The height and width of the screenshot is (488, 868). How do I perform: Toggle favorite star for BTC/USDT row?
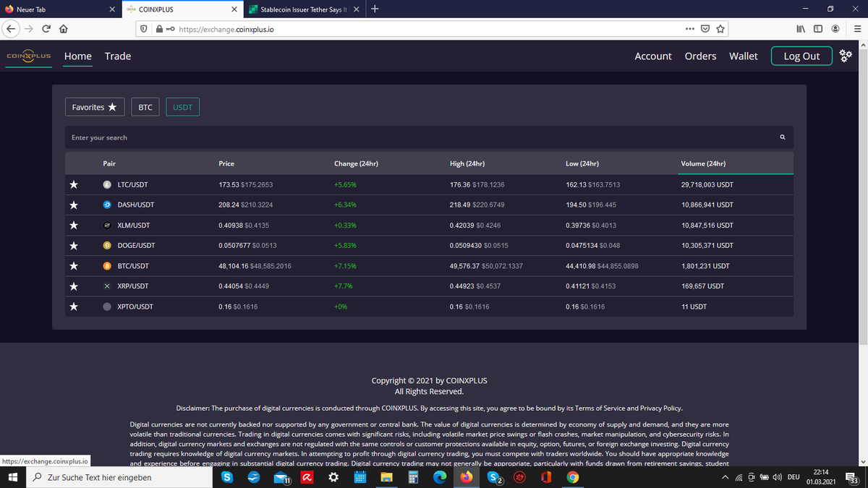pos(74,265)
